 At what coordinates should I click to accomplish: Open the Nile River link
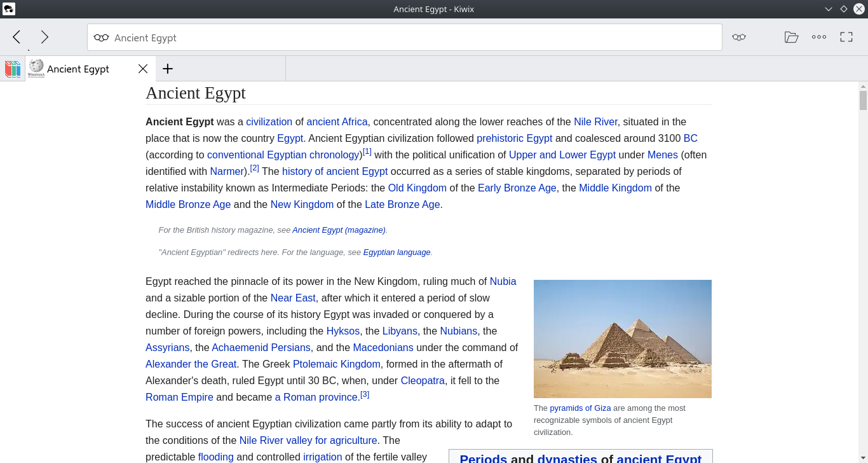point(595,121)
